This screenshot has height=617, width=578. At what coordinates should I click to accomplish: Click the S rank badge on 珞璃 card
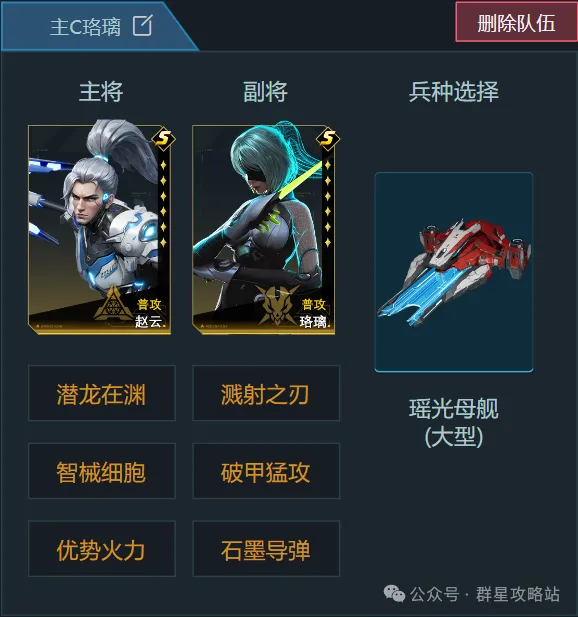click(x=328, y=139)
